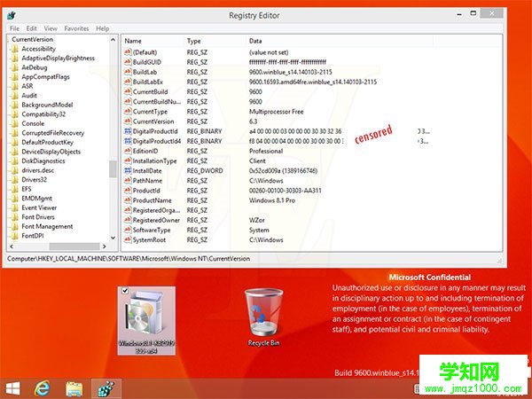Click the Data column header
Screen dimensions: 532x399
(339, 41)
